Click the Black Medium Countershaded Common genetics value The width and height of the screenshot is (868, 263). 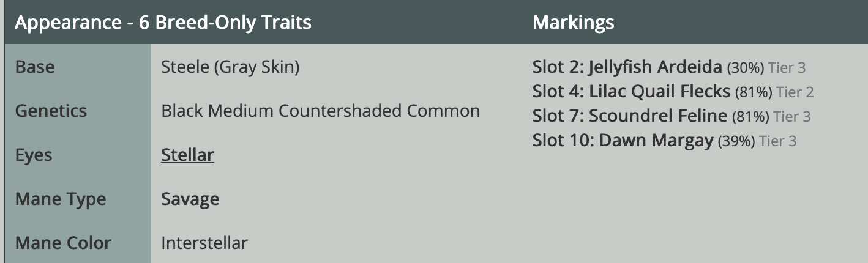(x=320, y=111)
